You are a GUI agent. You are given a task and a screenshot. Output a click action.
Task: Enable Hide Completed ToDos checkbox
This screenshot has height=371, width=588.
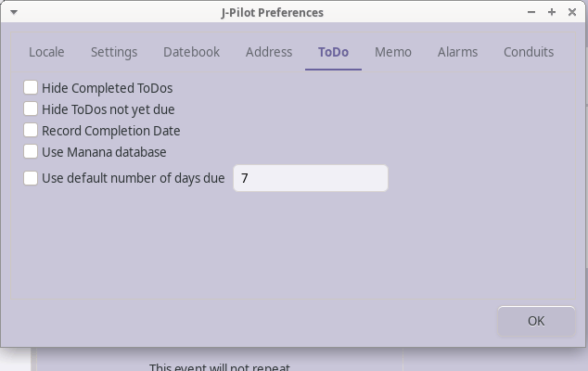[x=31, y=87]
